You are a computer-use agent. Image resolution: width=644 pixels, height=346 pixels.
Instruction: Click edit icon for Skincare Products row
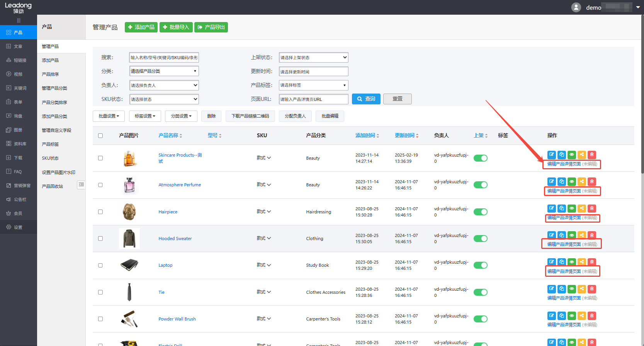tap(552, 155)
